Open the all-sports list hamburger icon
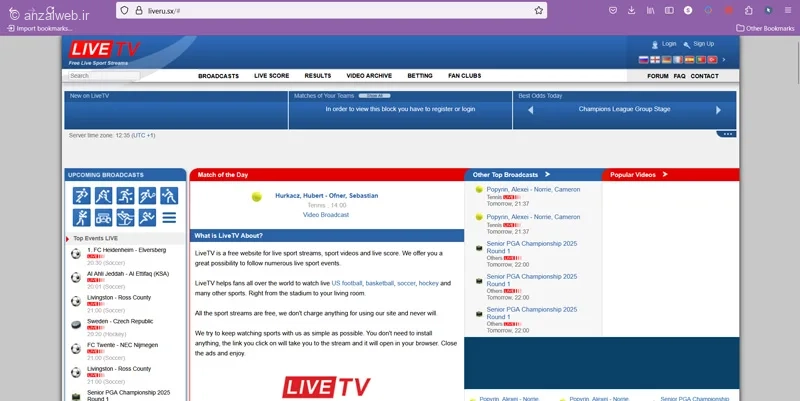 pos(169,218)
